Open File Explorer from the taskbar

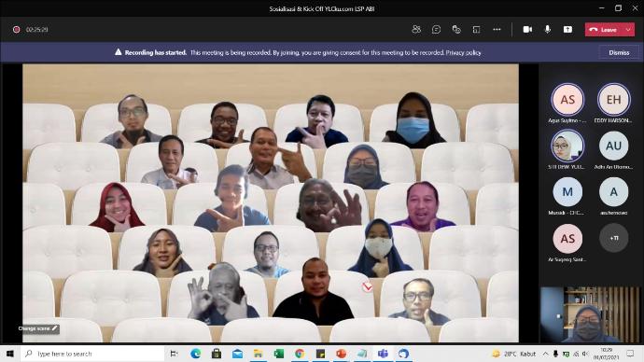258,354
